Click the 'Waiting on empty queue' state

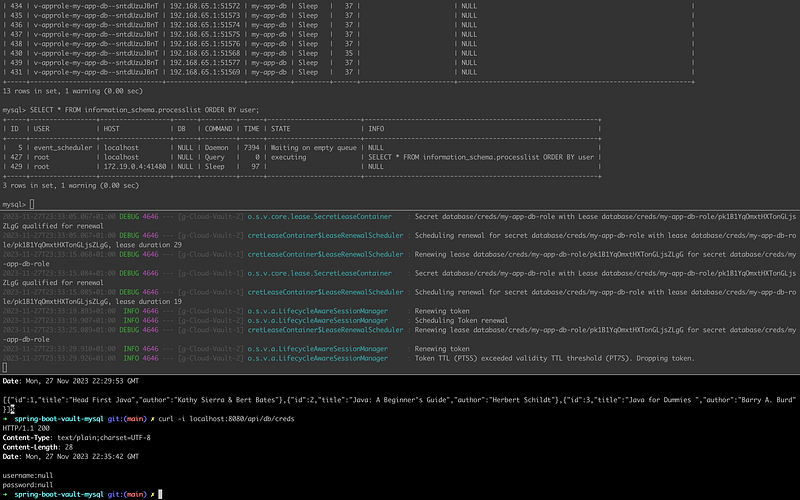coord(314,147)
